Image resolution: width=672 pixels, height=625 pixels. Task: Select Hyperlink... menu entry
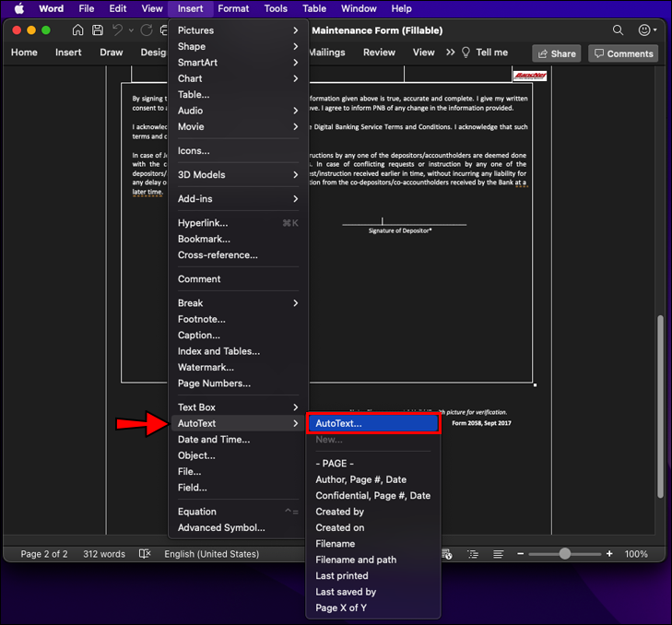[x=238, y=223]
